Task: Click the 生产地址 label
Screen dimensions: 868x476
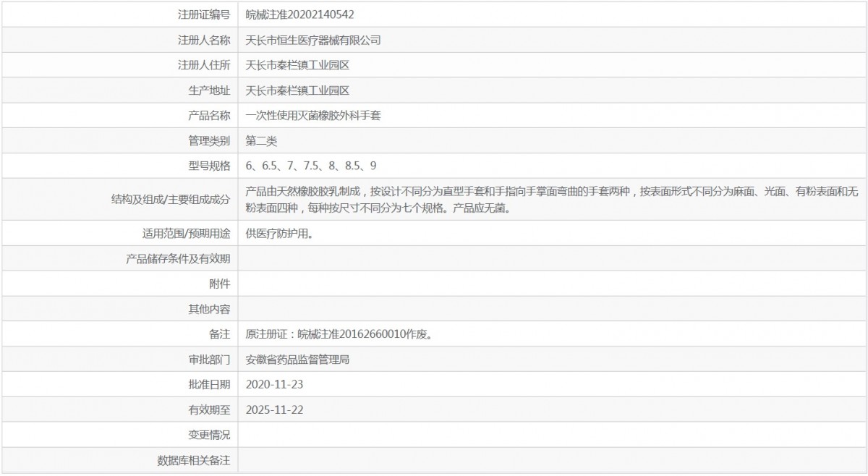Action: coord(209,90)
